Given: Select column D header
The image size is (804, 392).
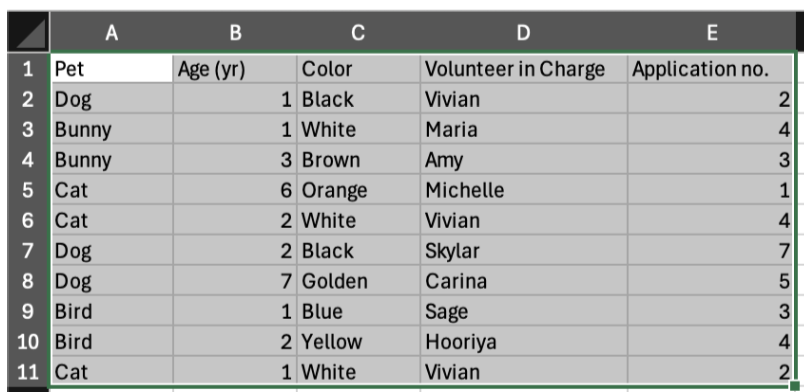Looking at the screenshot, I should click(524, 33).
